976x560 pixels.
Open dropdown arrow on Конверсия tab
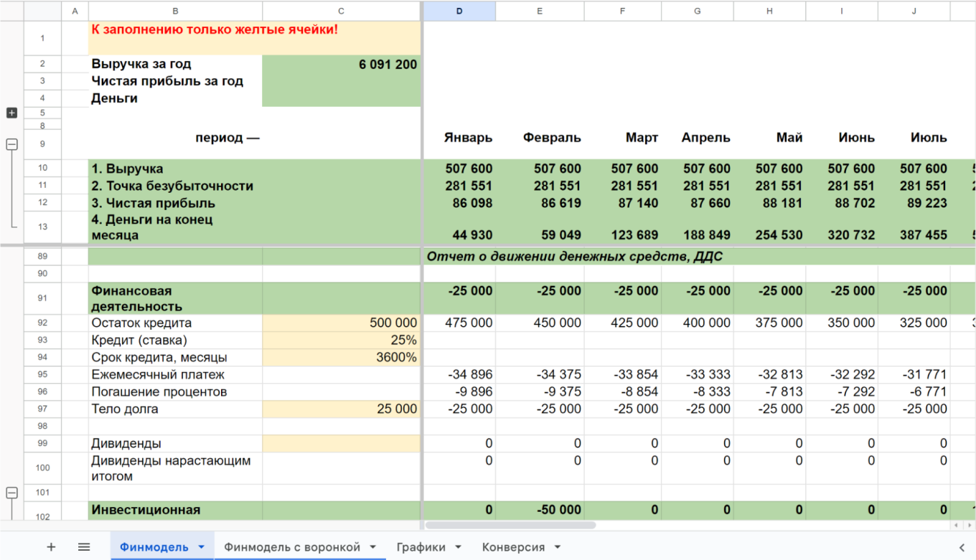point(558,547)
